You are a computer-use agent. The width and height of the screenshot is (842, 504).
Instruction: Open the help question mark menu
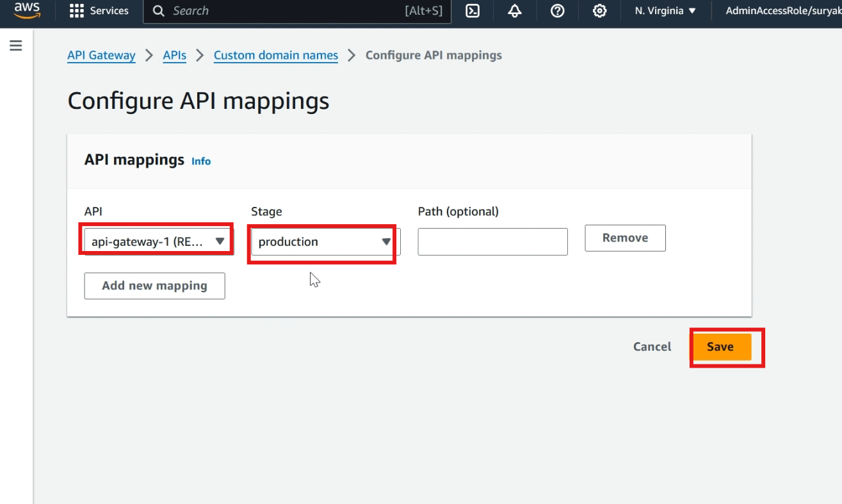coord(557,11)
